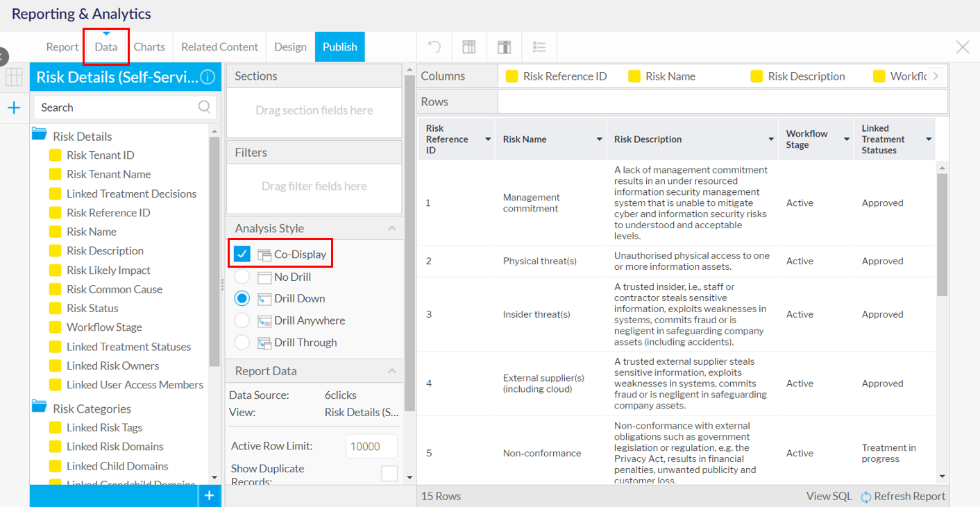Uncheck the Co-Display checkbox
This screenshot has width=980, height=507.
pyautogui.click(x=242, y=254)
